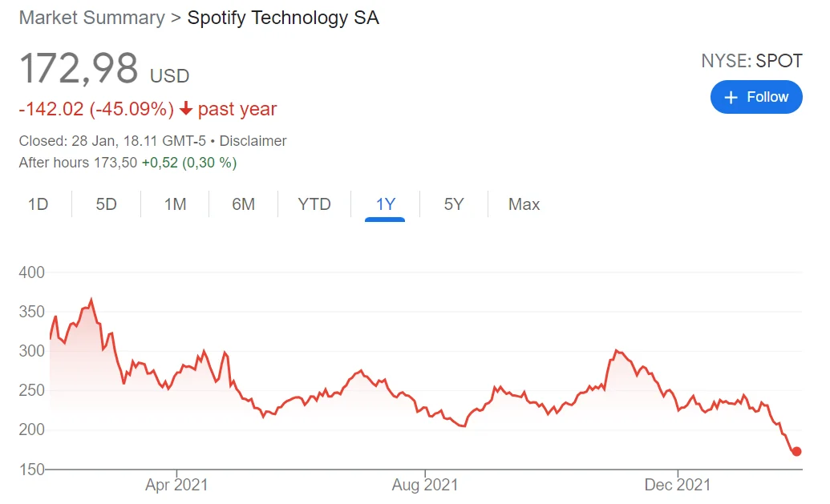830x504 pixels.
Task: Show the 1M price chart
Action: (175, 204)
